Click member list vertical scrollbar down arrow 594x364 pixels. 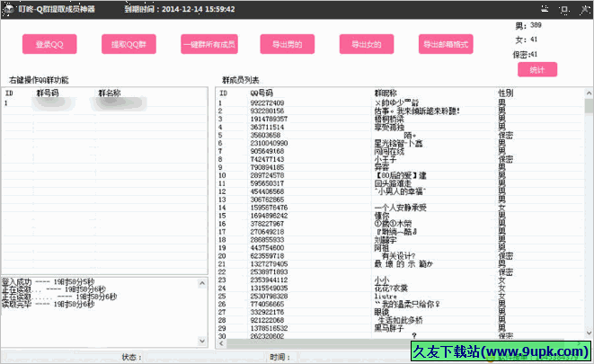pos(589,333)
